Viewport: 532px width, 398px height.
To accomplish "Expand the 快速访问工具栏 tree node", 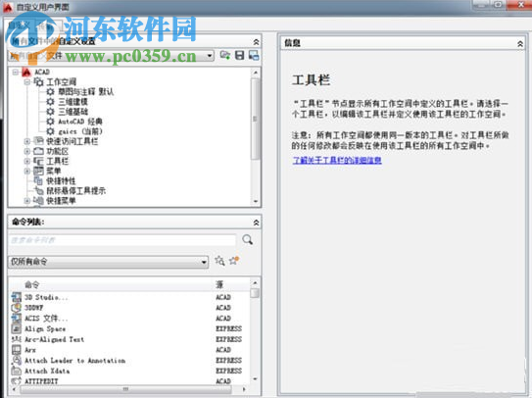I will [27, 141].
